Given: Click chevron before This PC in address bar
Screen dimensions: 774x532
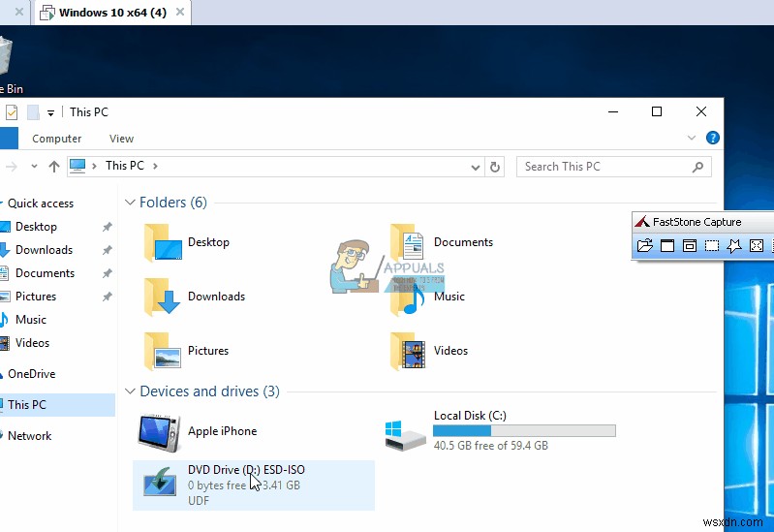Looking at the screenshot, I should (x=94, y=166).
